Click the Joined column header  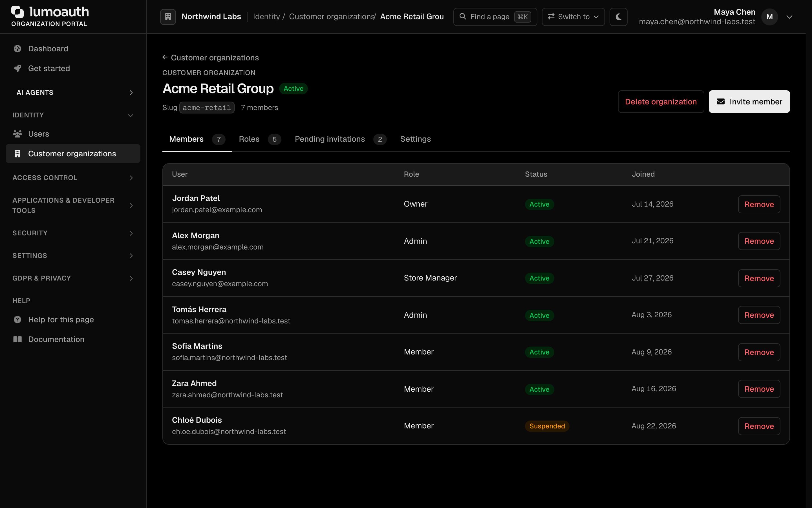tap(643, 174)
